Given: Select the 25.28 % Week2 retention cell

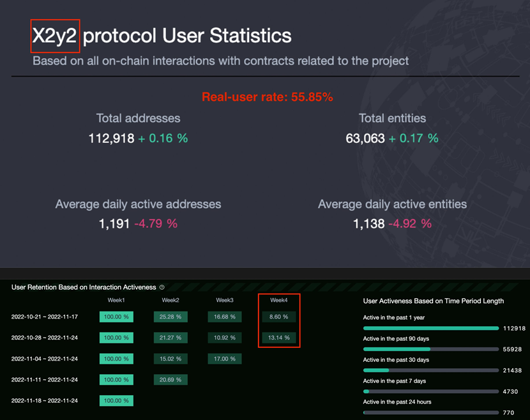Looking at the screenshot, I should (170, 317).
